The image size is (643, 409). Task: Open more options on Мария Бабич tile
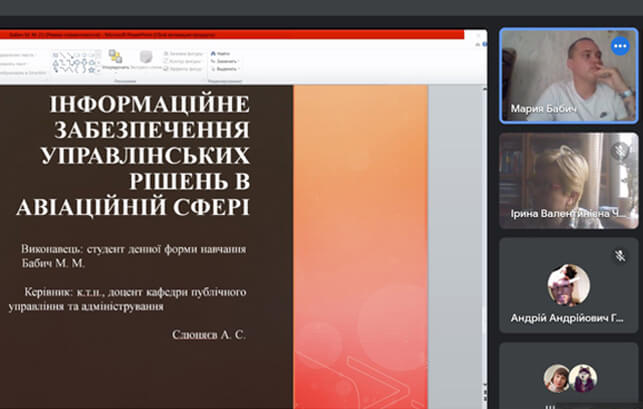pos(620,46)
